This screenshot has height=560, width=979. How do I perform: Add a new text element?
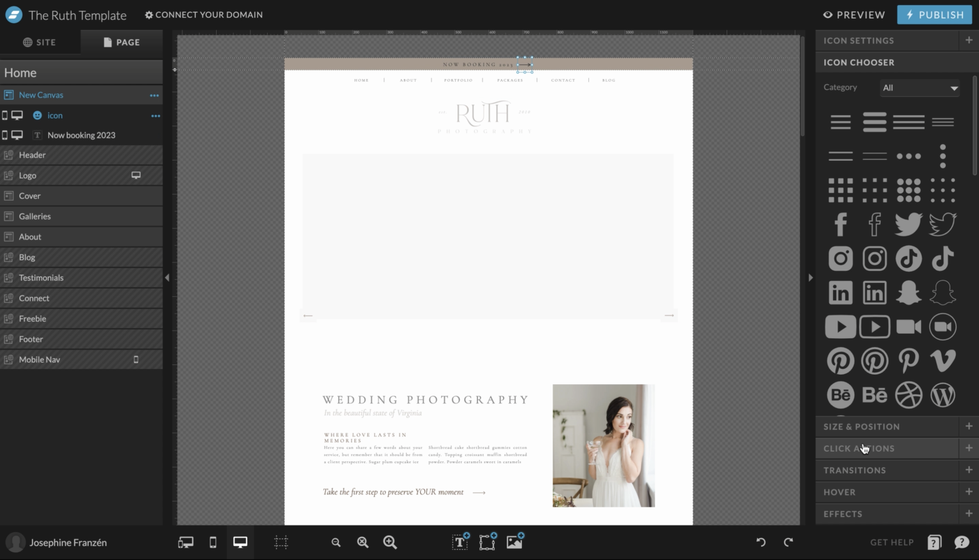[459, 542]
